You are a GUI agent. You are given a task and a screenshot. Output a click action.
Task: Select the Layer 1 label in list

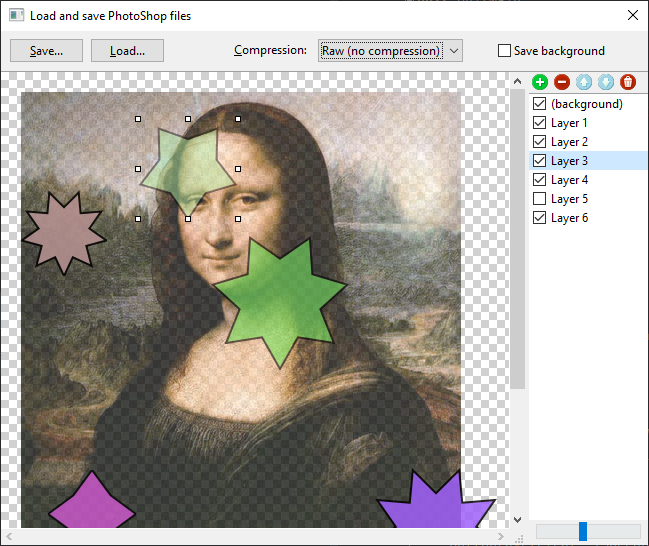point(569,123)
